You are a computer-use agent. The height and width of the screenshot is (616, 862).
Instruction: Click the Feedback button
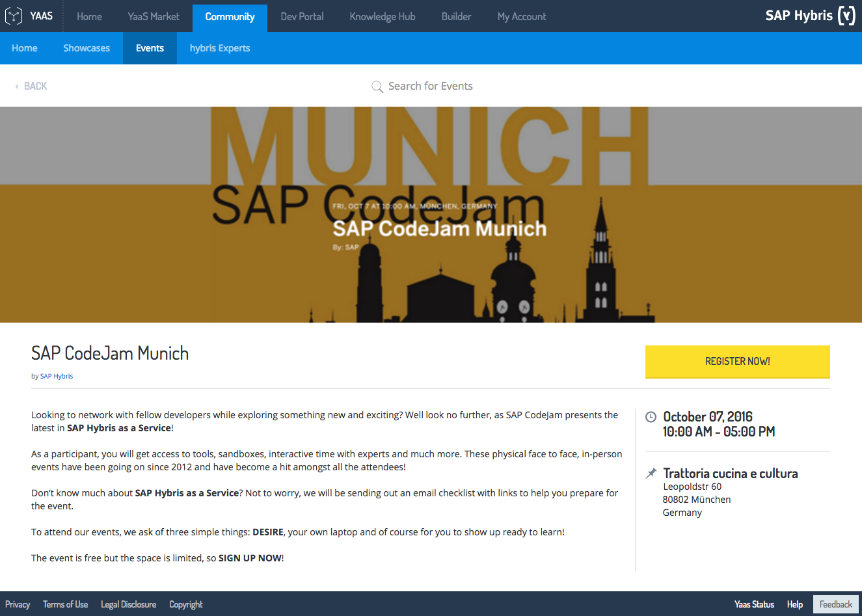(836, 604)
